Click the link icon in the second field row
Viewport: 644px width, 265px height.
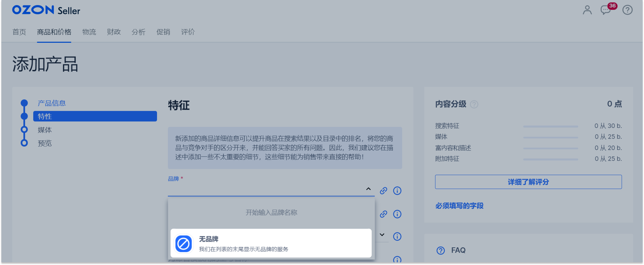click(383, 214)
